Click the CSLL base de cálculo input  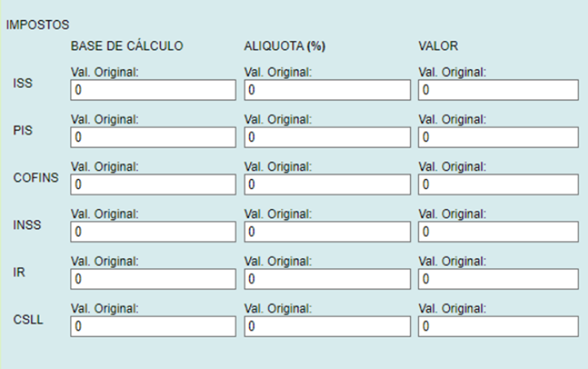point(153,327)
